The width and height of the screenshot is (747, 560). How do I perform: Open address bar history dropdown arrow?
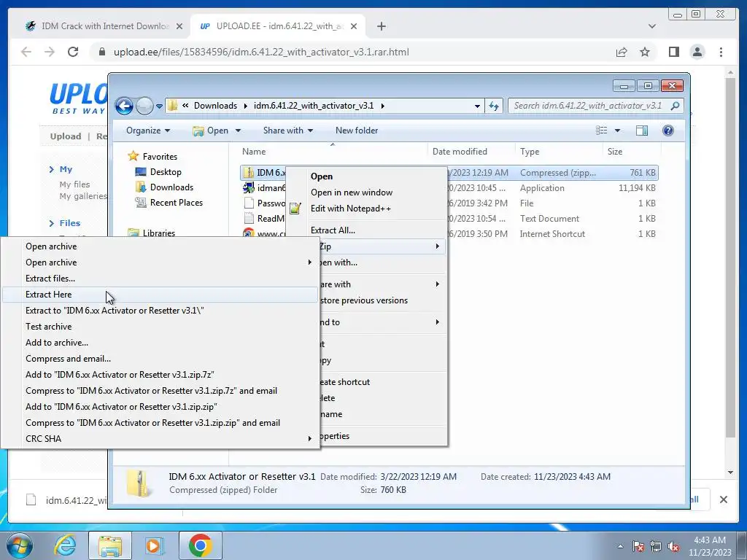click(x=477, y=106)
